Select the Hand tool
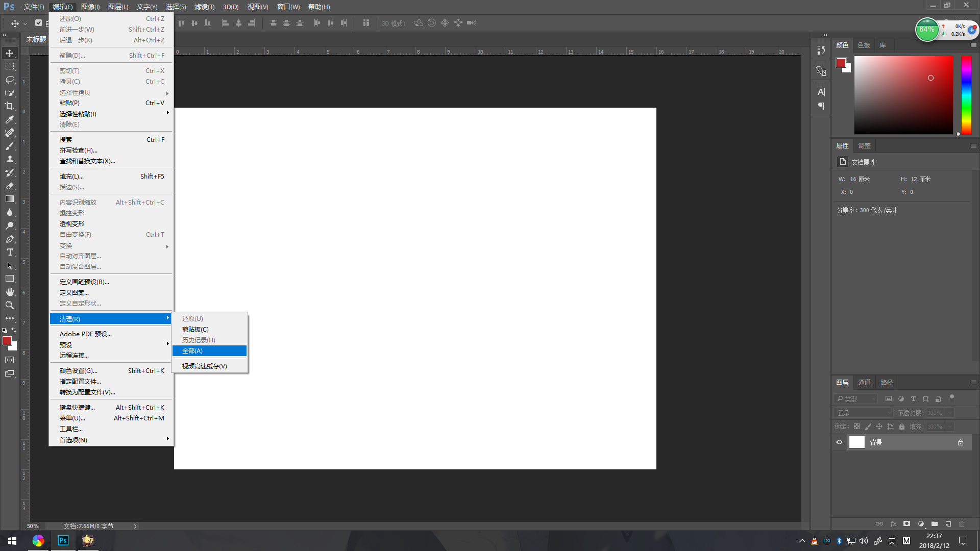This screenshot has width=980, height=551. coord(10,292)
